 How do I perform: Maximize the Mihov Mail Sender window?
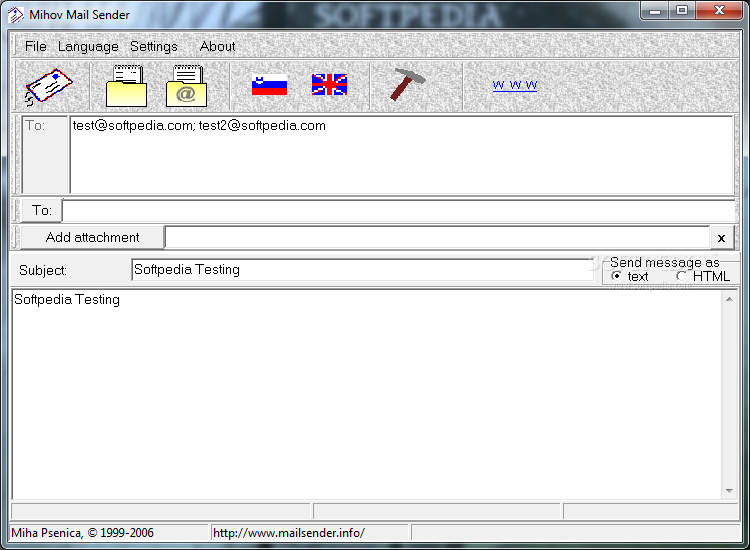point(682,11)
